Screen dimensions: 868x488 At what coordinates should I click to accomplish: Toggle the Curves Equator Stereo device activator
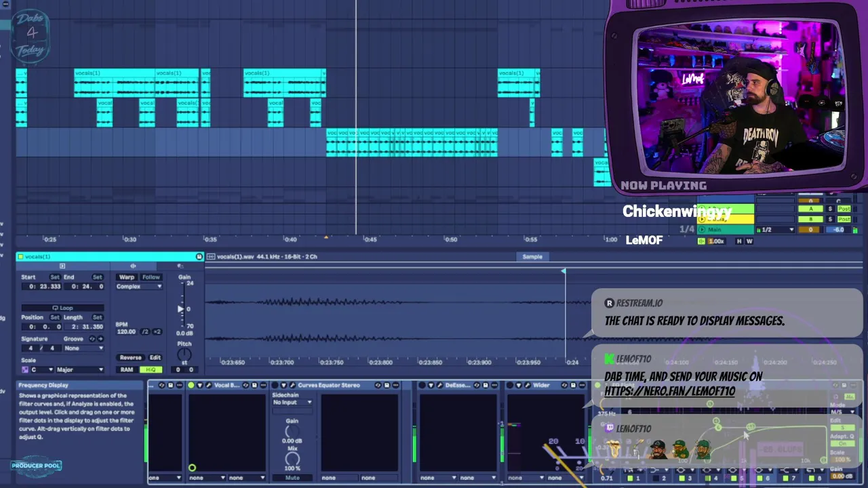tap(275, 386)
